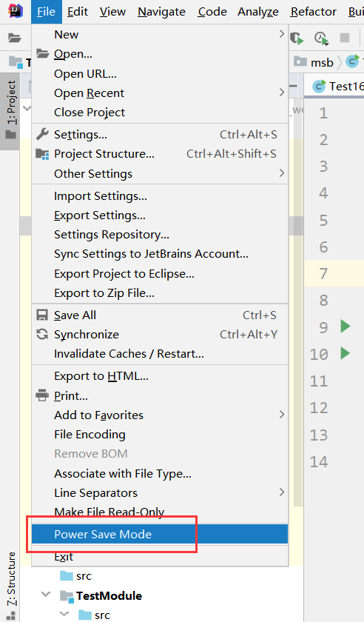364x622 pixels.
Task: Expand the Open Recent submenu
Action: 160,93
